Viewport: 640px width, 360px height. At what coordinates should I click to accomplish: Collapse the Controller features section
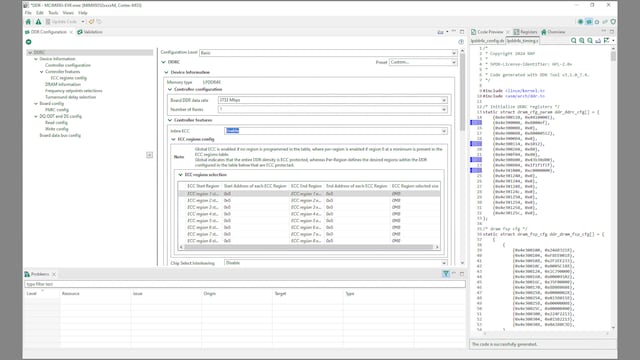coord(170,120)
